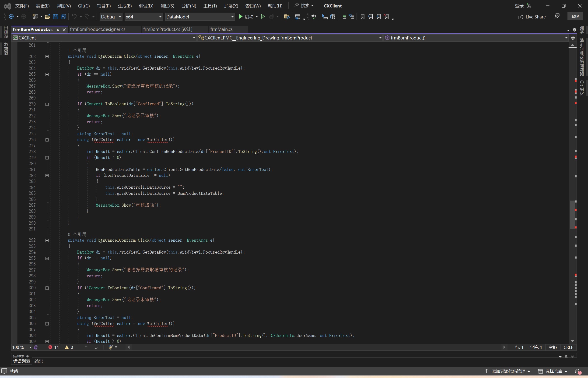The image size is (588, 378).
Task: Click the 14 errors indicator
Action: [54, 347]
